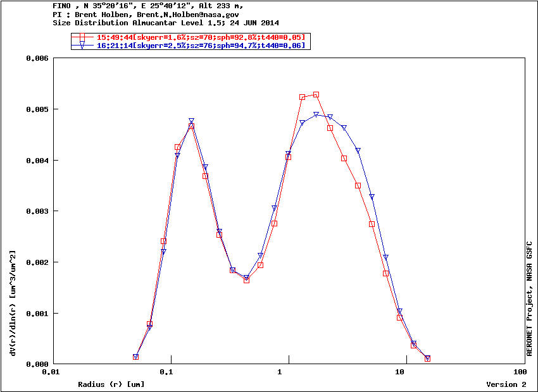The image size is (538, 392).
Task: Click the leftmost data point on the curves
Action: pyautogui.click(x=135, y=357)
